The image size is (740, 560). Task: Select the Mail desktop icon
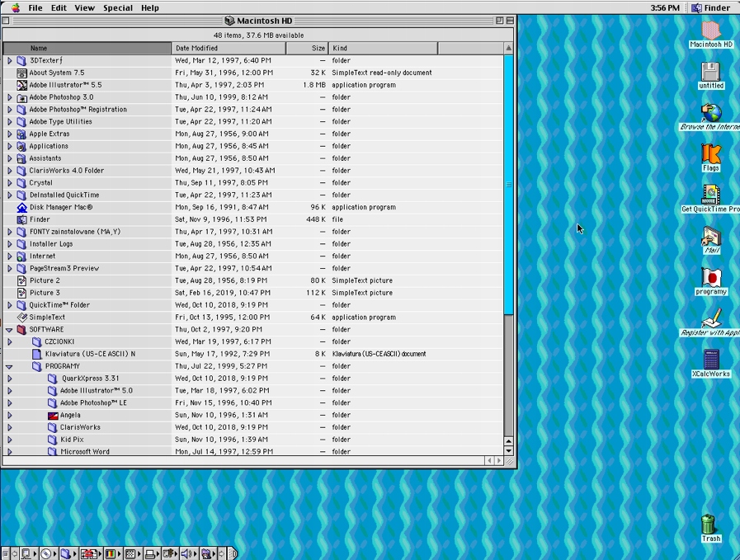(711, 236)
